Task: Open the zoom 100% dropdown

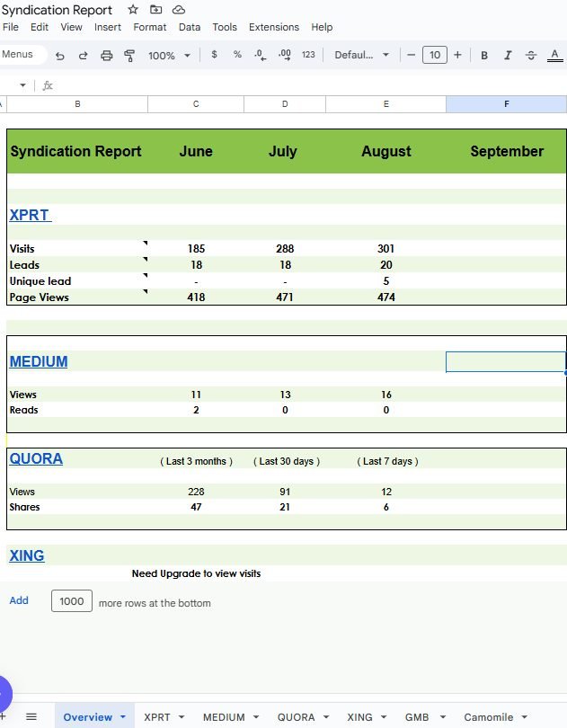Action: (x=169, y=56)
